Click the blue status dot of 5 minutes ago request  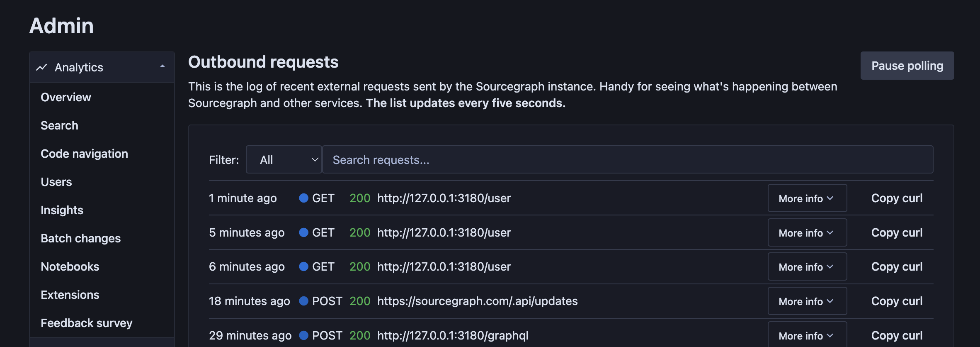(x=303, y=232)
